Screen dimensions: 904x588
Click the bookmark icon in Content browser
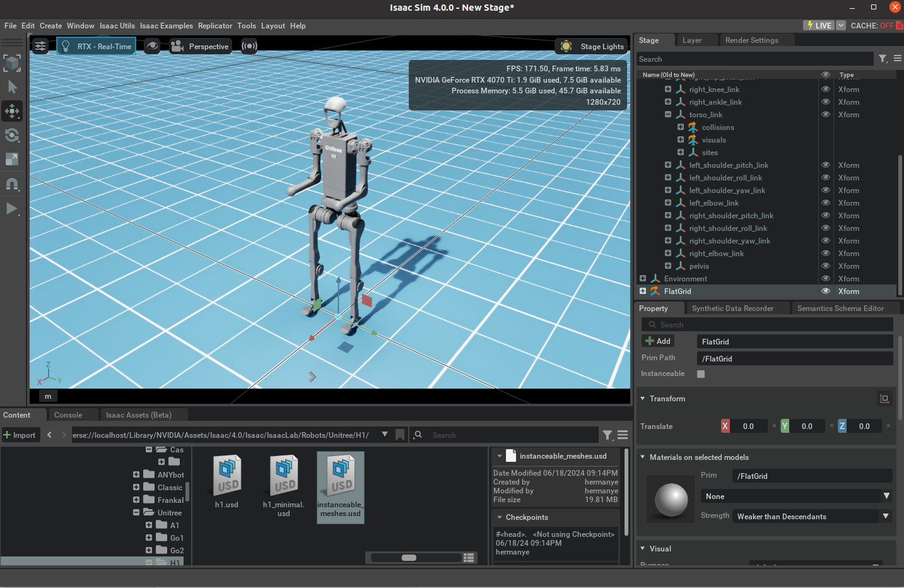tap(399, 435)
